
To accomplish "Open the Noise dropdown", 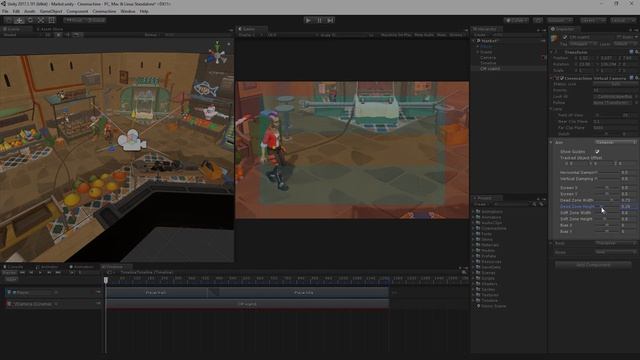I will [x=616, y=252].
